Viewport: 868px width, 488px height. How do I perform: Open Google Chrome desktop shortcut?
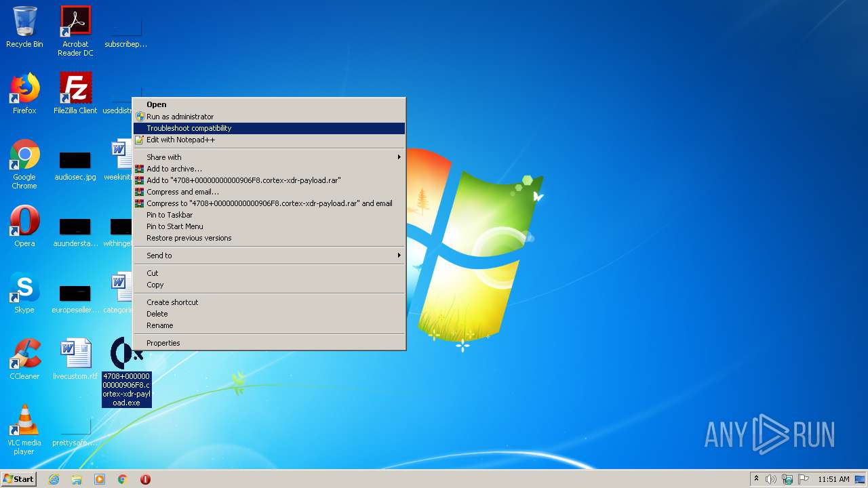pos(24,164)
